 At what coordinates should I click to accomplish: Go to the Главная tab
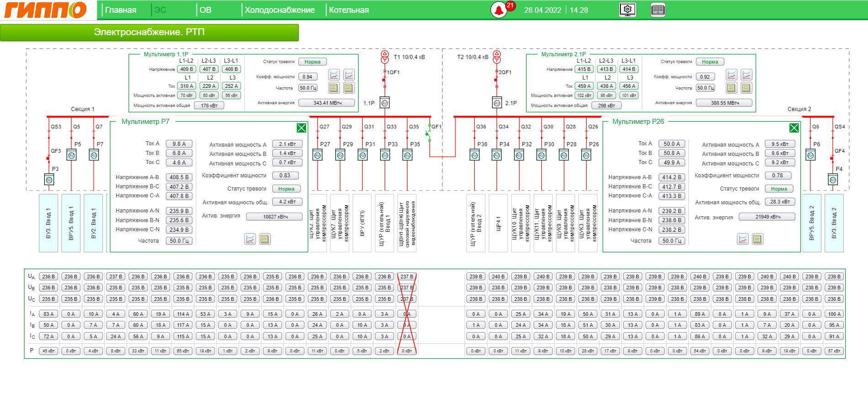(121, 10)
